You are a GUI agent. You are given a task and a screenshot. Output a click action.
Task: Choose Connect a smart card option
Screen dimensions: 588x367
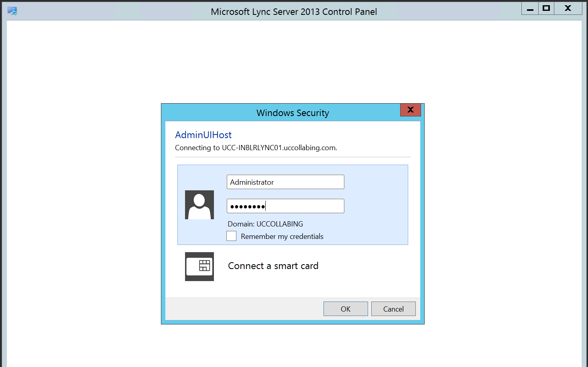tap(273, 266)
